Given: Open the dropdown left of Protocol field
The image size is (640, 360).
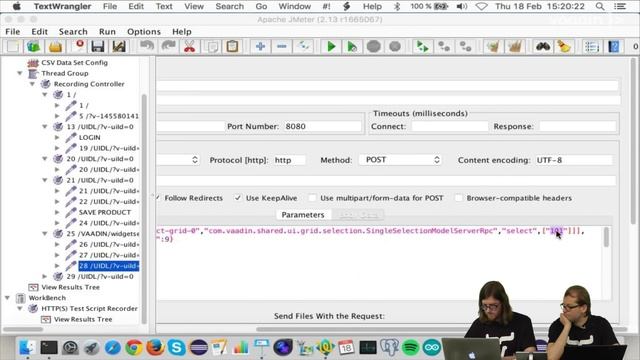Looking at the screenshot, I should [178, 160].
